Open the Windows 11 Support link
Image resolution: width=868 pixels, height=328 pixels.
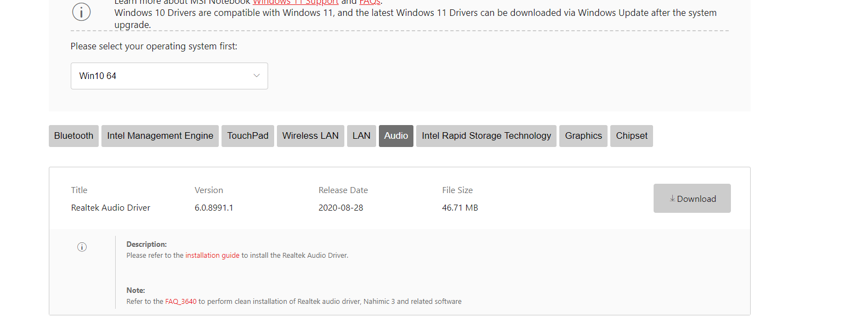tap(296, 3)
